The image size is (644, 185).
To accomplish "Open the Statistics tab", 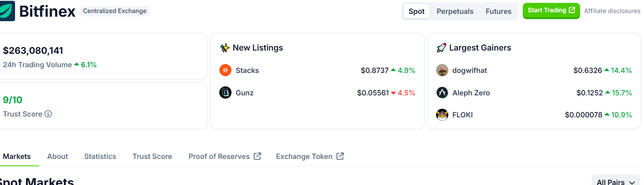I will pos(100,156).
